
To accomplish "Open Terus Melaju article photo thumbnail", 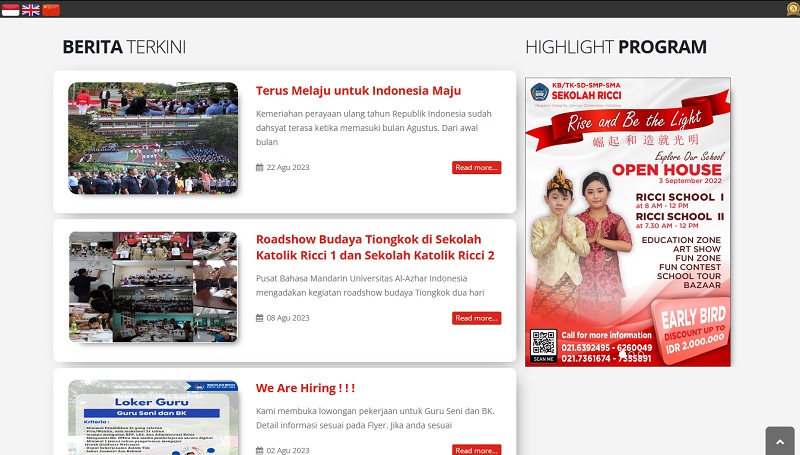I will point(153,138).
